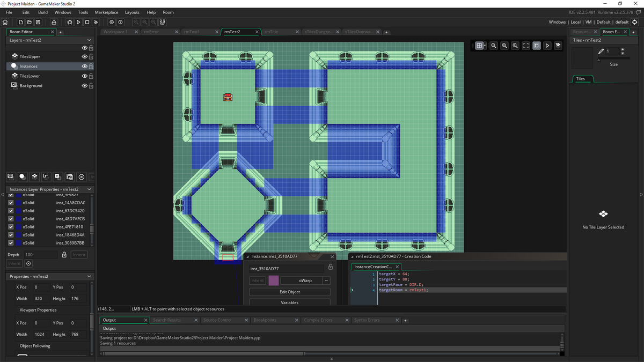Collapse the Layers - rmTest2 panel
This screenshot has width=644, height=362.
(x=90, y=40)
